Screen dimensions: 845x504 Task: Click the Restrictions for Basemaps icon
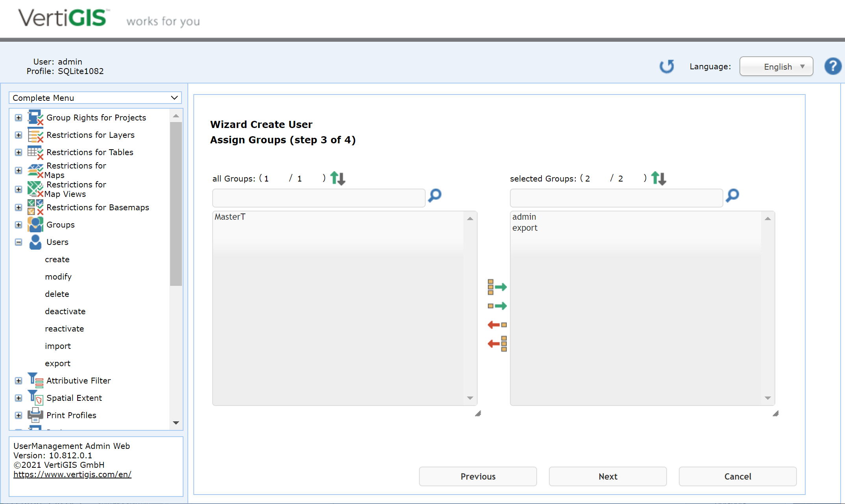pyautogui.click(x=35, y=208)
